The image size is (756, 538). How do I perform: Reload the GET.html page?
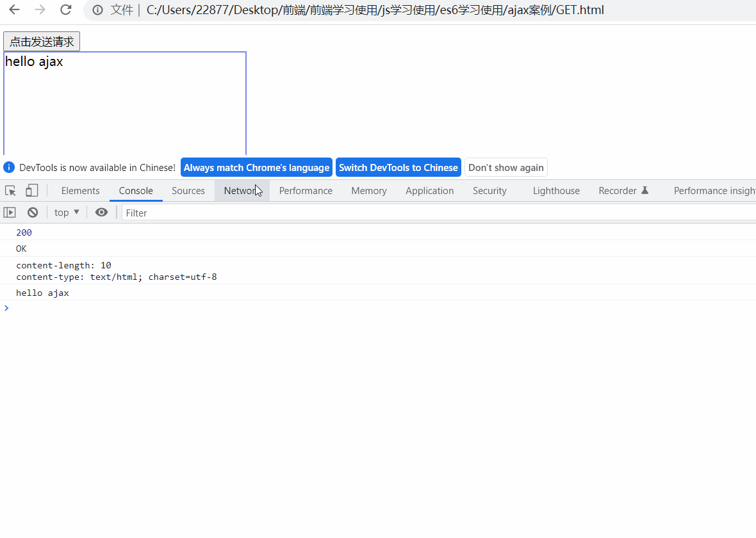(65, 10)
